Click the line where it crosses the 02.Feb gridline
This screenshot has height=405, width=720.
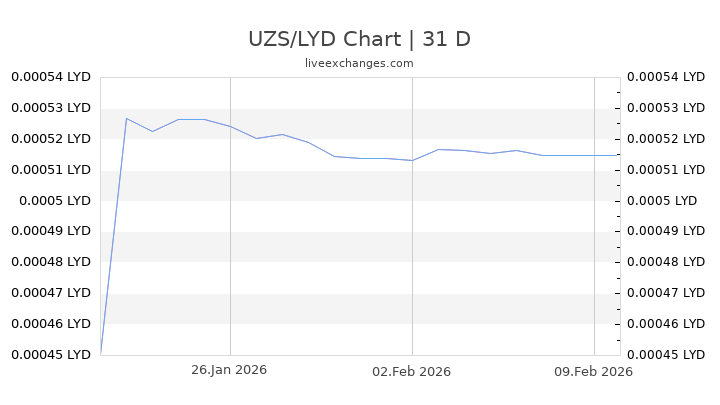412,160
